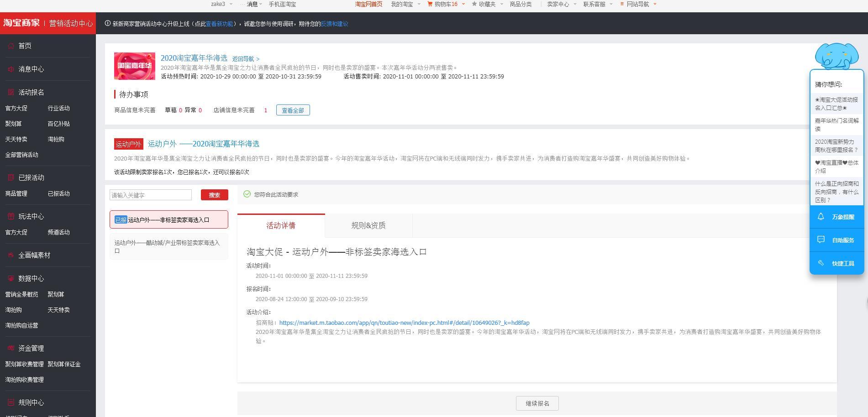Open the 网站导航 dropdown menu
868x417 pixels.
(637, 4)
